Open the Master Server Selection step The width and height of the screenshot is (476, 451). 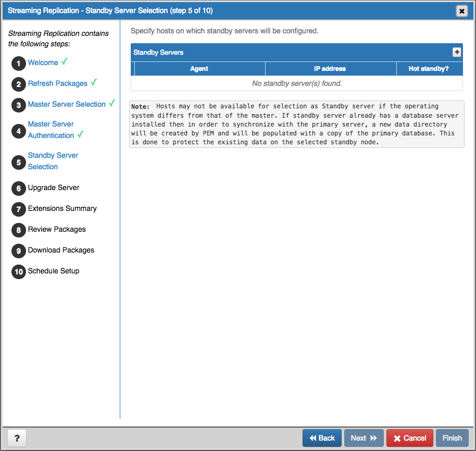pos(67,104)
